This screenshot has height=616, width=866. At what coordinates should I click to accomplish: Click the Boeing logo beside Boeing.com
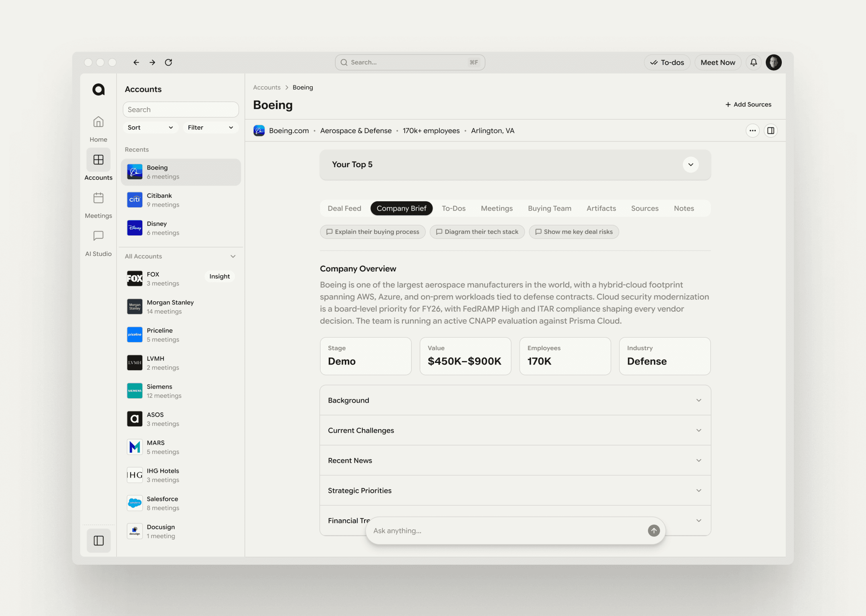(x=259, y=130)
